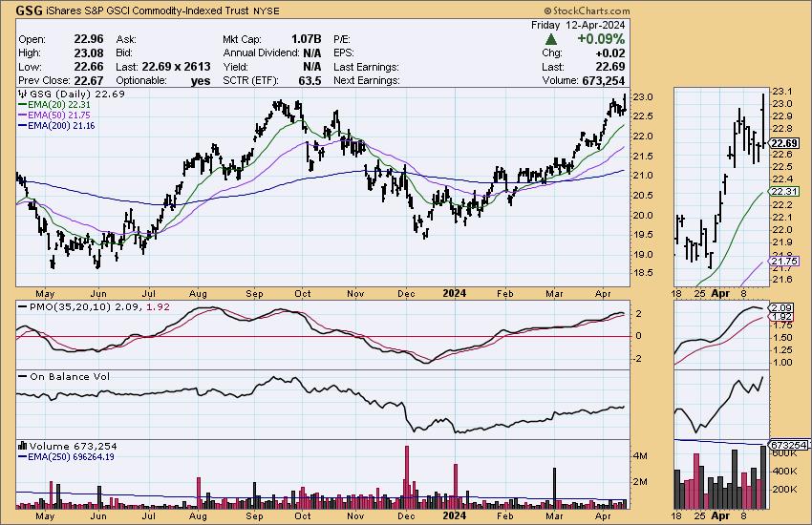Click the 2.09 PMO tag on zoom panel
Image resolution: width=812 pixels, height=525 pixels.
pos(782,308)
